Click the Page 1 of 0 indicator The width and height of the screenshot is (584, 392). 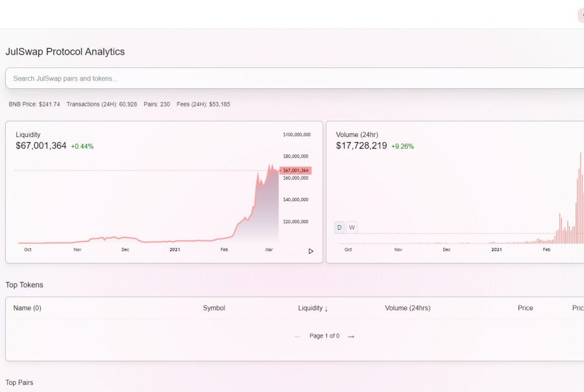[324, 336]
